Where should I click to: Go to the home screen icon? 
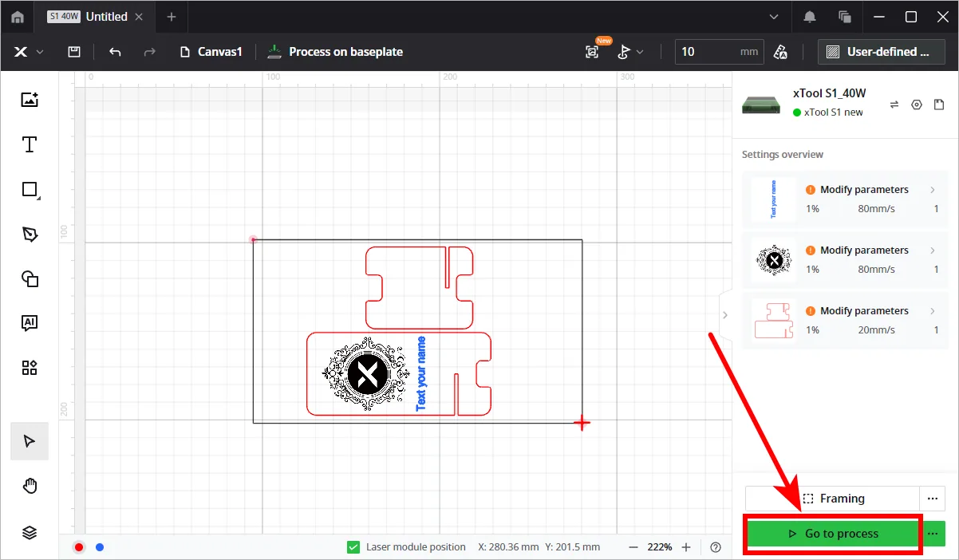pos(18,17)
